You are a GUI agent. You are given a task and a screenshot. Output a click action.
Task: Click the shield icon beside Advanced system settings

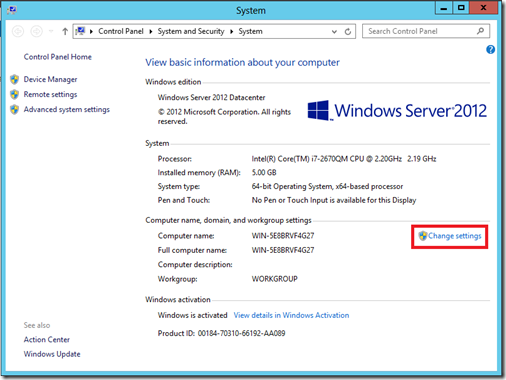pyautogui.click(x=14, y=109)
